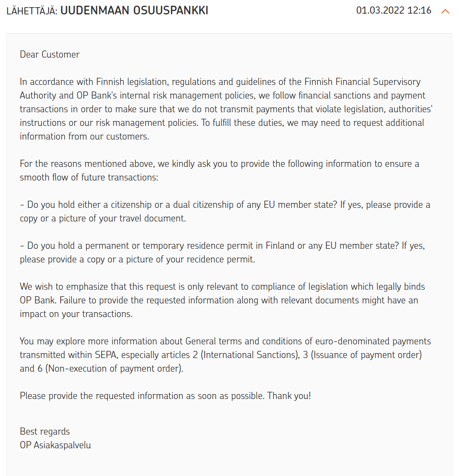Click the LÄHETTÄJÄ label in the header
Screen dimensions: 459x476
(x=32, y=11)
